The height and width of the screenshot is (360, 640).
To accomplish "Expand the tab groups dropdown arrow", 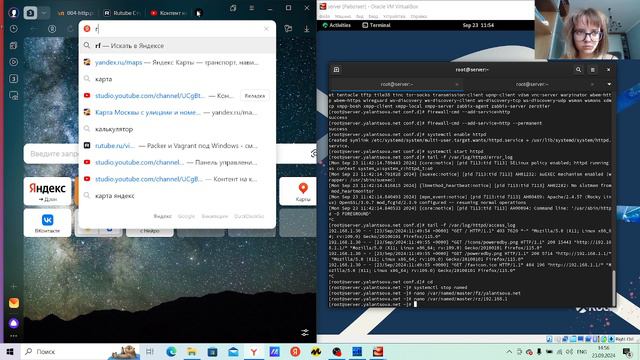I will click(44, 13).
